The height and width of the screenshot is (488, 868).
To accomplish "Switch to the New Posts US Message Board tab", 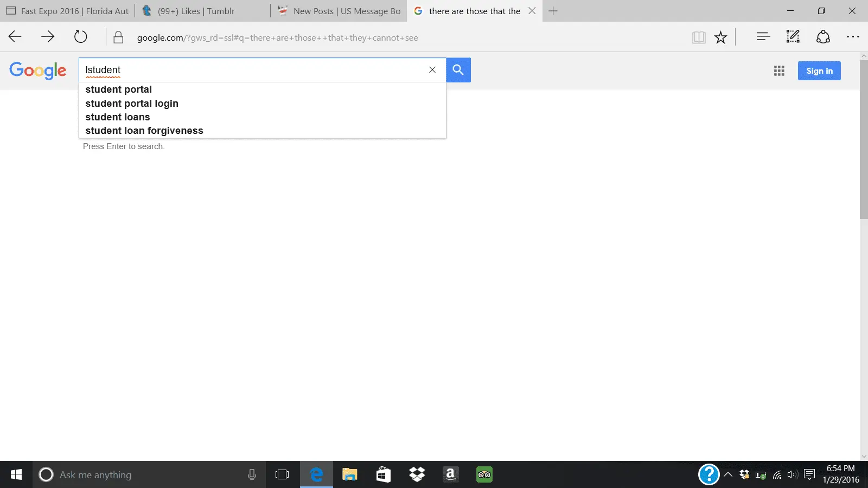I will point(339,11).
